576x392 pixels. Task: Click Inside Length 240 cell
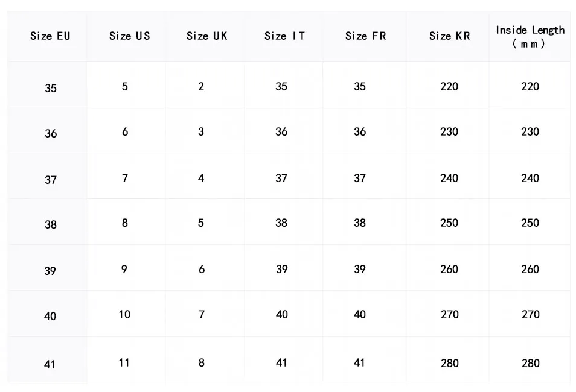coord(530,178)
